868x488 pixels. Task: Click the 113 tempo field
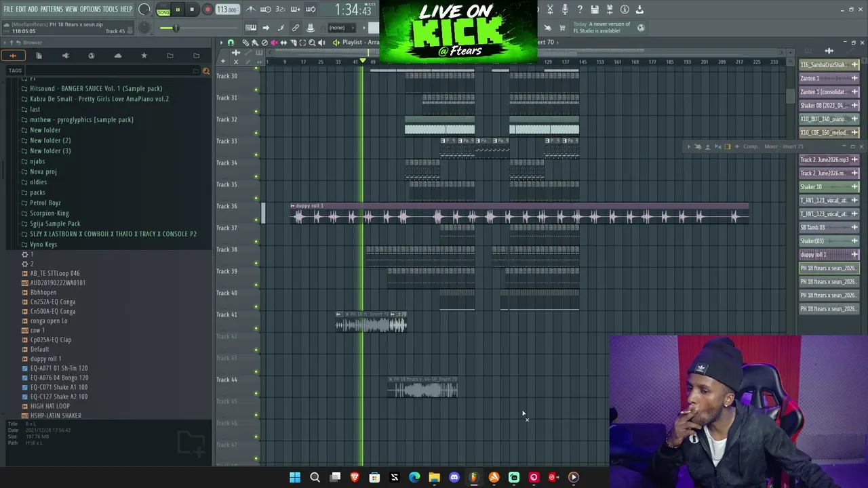click(x=227, y=9)
